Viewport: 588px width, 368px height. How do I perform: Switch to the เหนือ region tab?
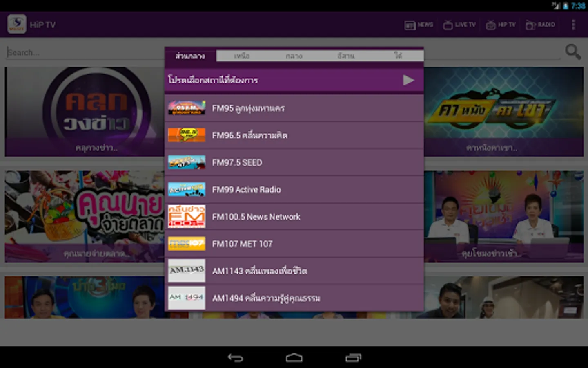click(x=242, y=56)
